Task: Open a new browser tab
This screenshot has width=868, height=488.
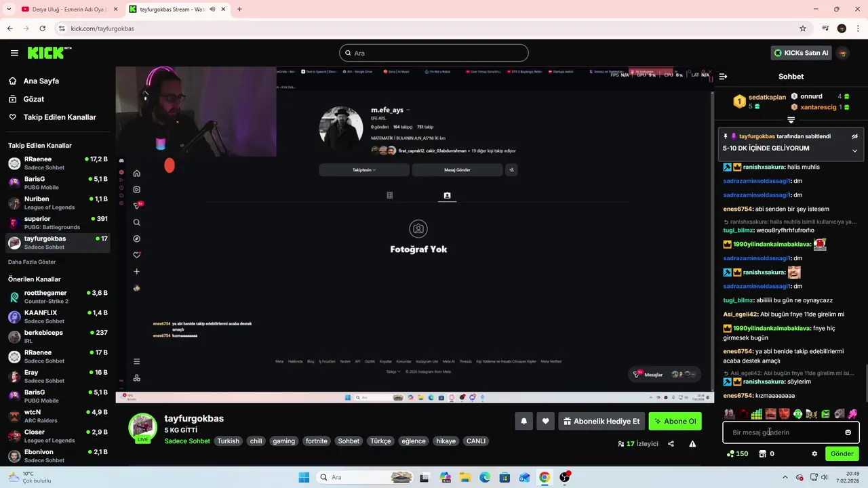Action: (x=239, y=9)
